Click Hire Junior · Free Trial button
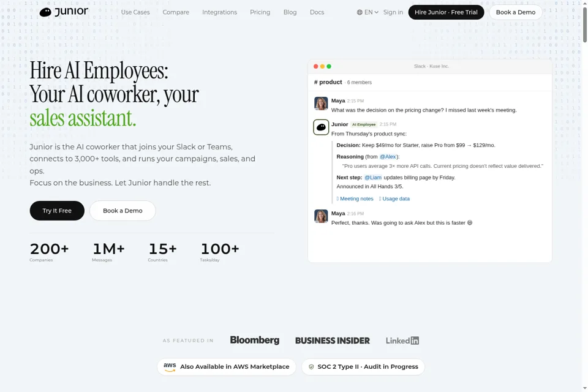The width and height of the screenshot is (588, 392). coord(446,12)
